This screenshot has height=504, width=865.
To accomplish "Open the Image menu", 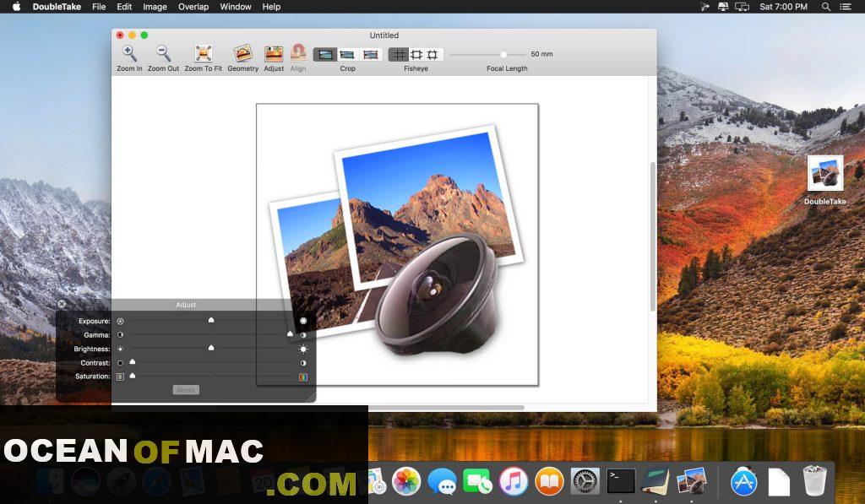I will click(155, 7).
